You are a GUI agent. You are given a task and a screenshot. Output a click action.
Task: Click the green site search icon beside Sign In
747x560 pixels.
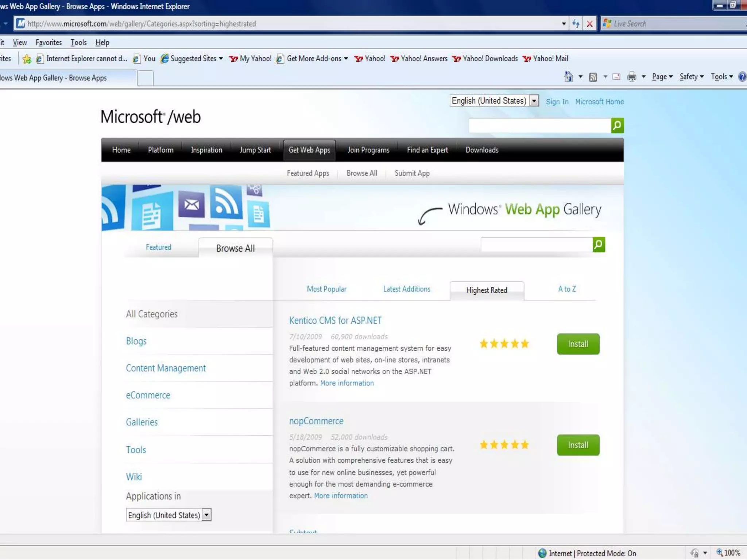pyautogui.click(x=617, y=126)
